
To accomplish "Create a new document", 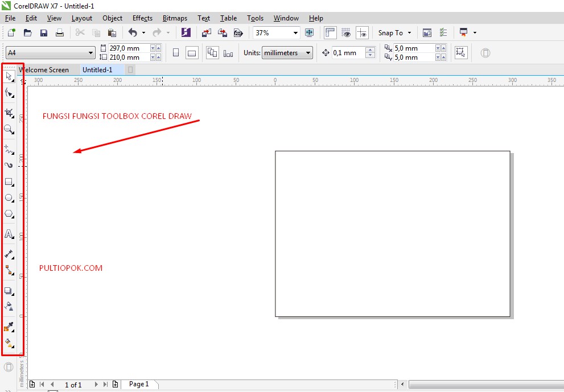I will pos(11,33).
